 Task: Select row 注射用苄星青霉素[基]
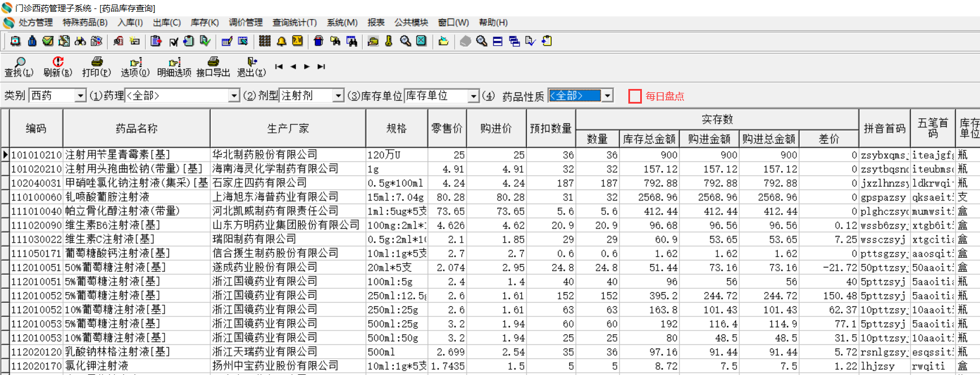coord(490,155)
